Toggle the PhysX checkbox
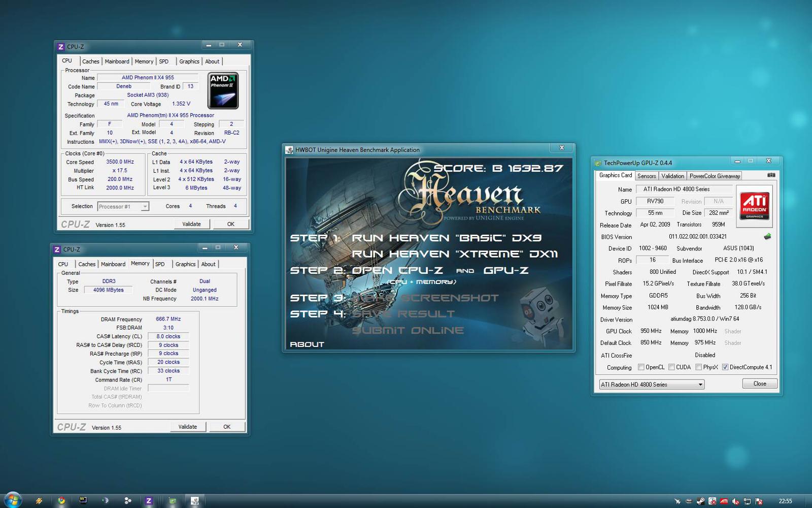Image resolution: width=812 pixels, height=508 pixels. click(x=698, y=367)
